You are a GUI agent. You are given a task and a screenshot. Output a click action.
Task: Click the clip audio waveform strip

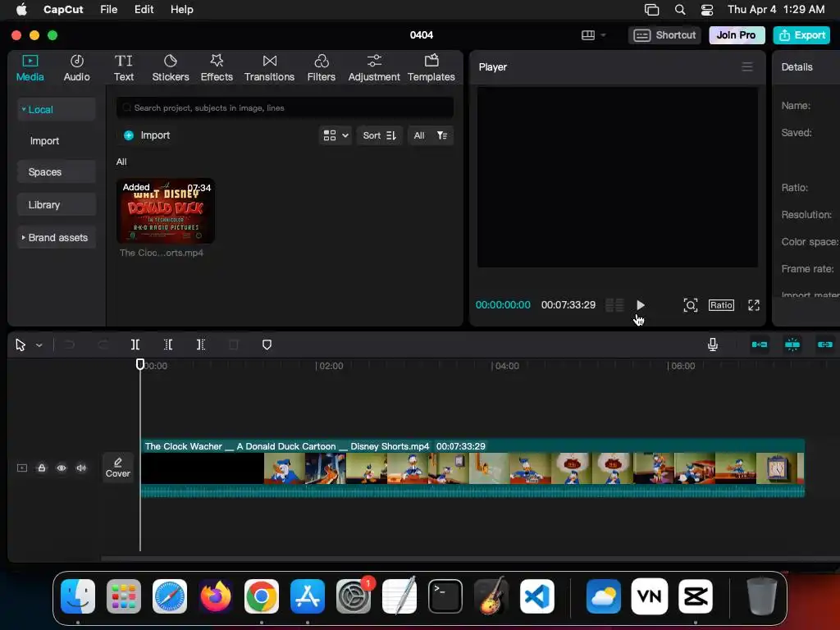pyautogui.click(x=472, y=491)
